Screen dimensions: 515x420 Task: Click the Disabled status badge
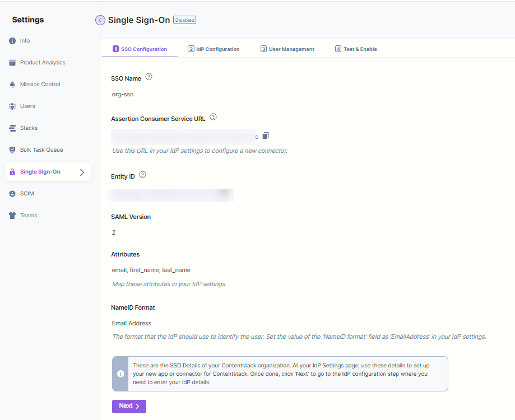[185, 20]
